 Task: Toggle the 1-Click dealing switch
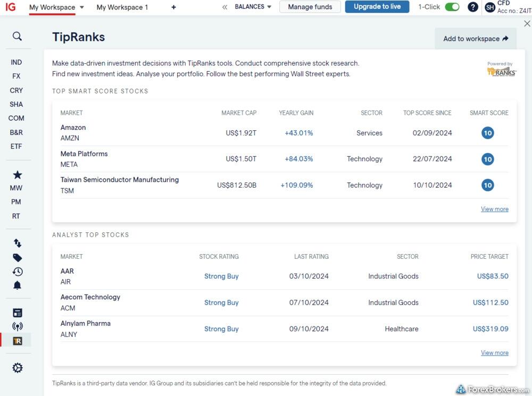click(x=452, y=7)
